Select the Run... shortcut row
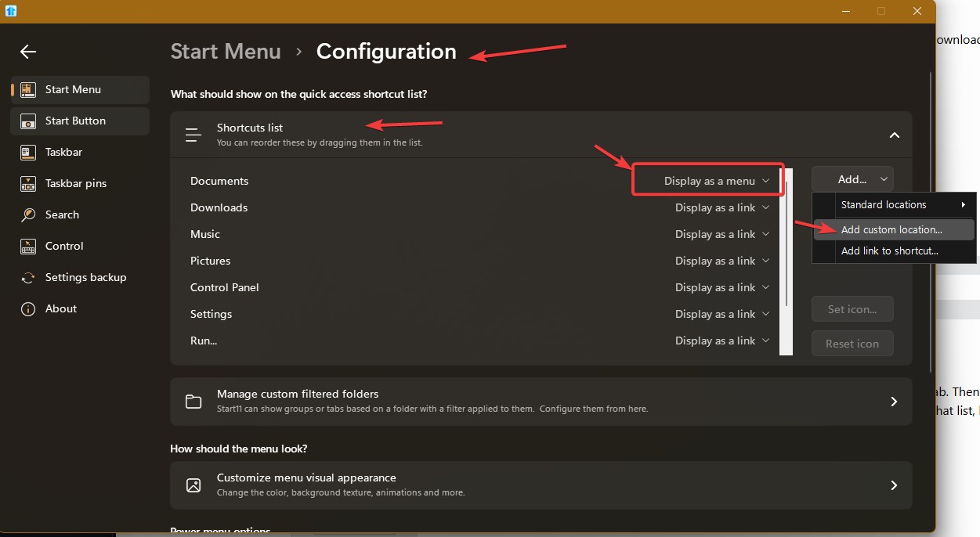 pyautogui.click(x=481, y=341)
